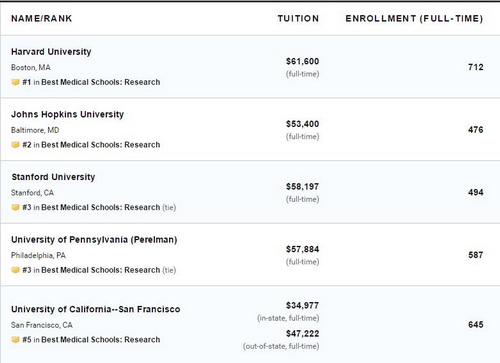Click Harvard's enrollment number 712
This screenshot has width=500, height=363.
point(476,67)
